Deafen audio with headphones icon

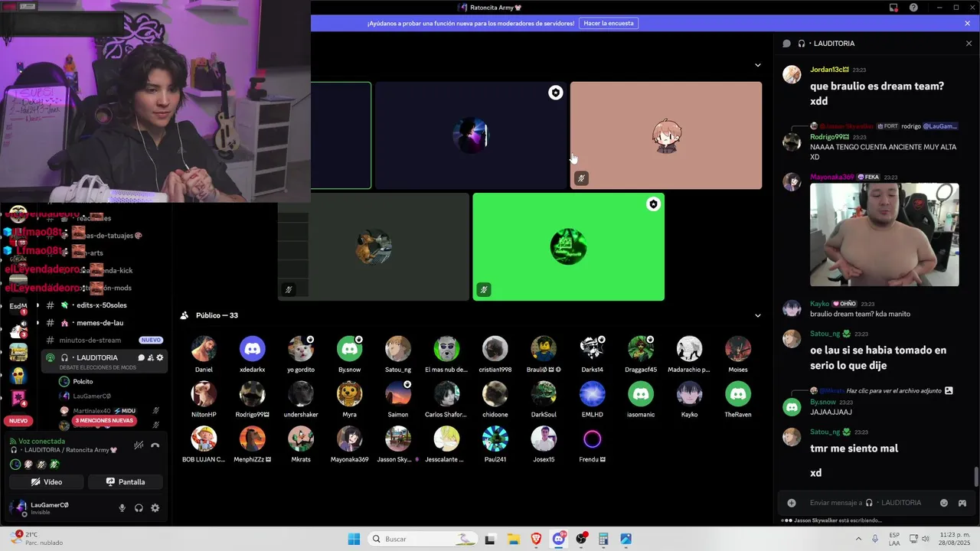[139, 508]
